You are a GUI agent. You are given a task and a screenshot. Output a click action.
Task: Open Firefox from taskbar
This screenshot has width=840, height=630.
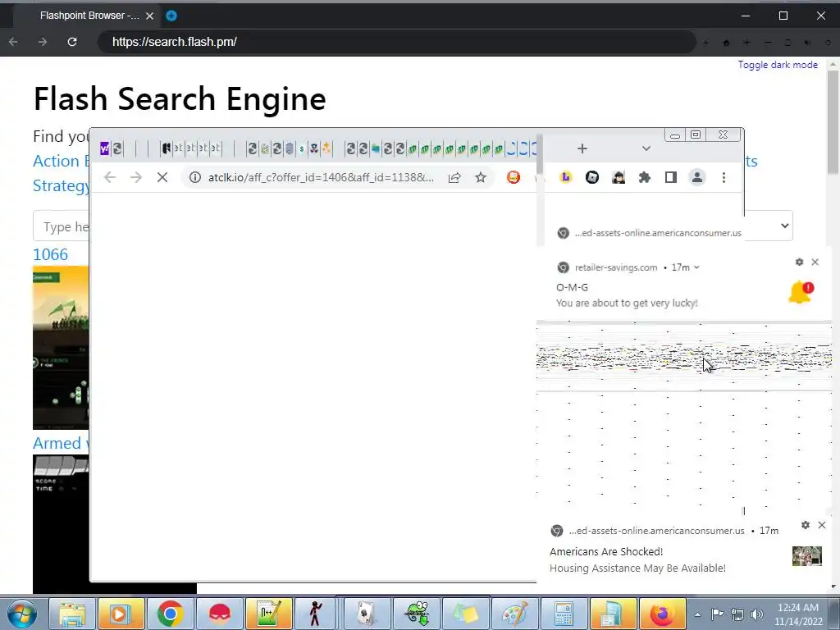click(662, 614)
